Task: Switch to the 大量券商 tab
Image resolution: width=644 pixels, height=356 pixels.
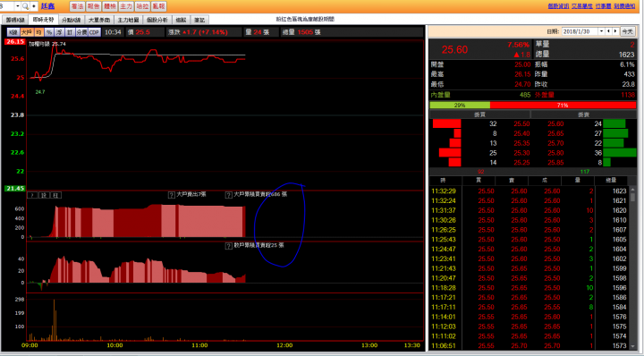Action: tap(99, 20)
